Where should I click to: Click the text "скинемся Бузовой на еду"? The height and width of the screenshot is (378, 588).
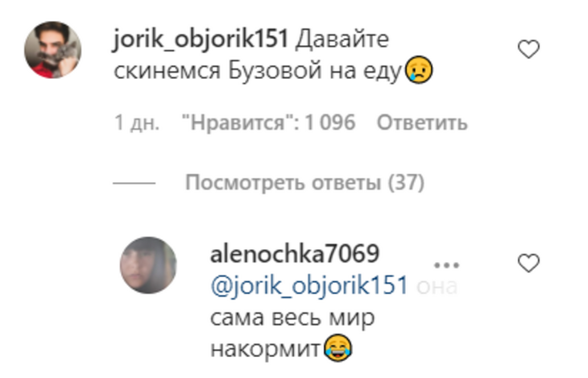[258, 71]
